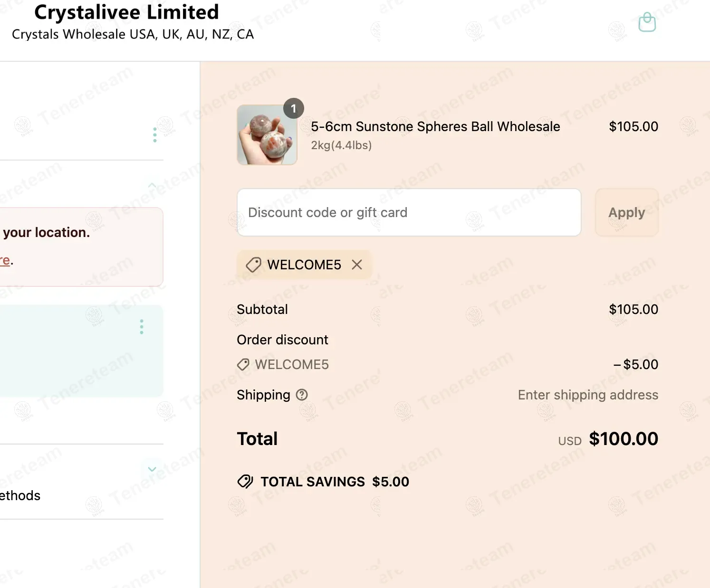Click the Shipping help question mark icon
The image size is (710, 588).
[302, 395]
